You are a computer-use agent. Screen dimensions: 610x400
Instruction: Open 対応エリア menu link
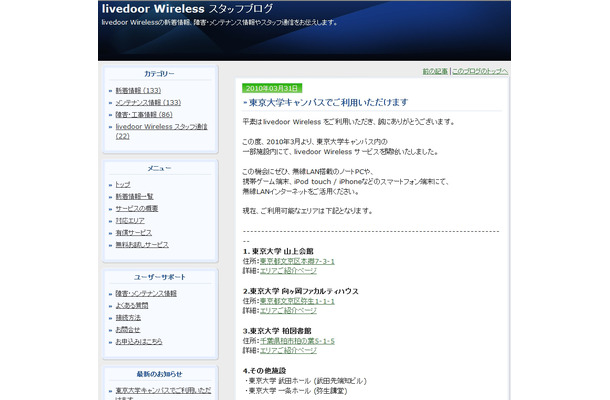[130, 221]
